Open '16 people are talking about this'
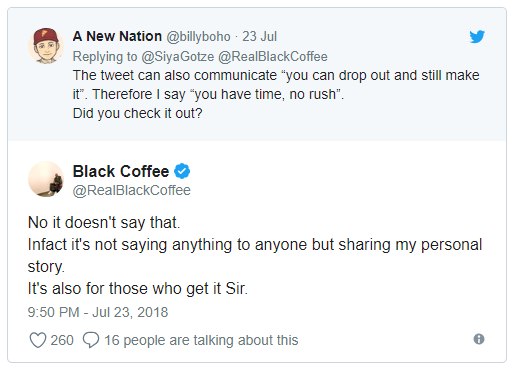This screenshot has height=371, width=512. click(x=201, y=340)
